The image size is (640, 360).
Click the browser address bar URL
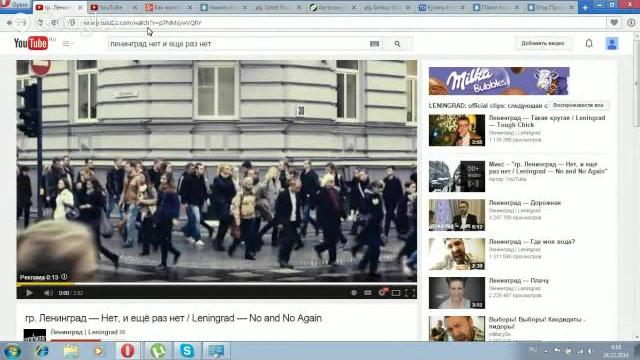[142, 23]
